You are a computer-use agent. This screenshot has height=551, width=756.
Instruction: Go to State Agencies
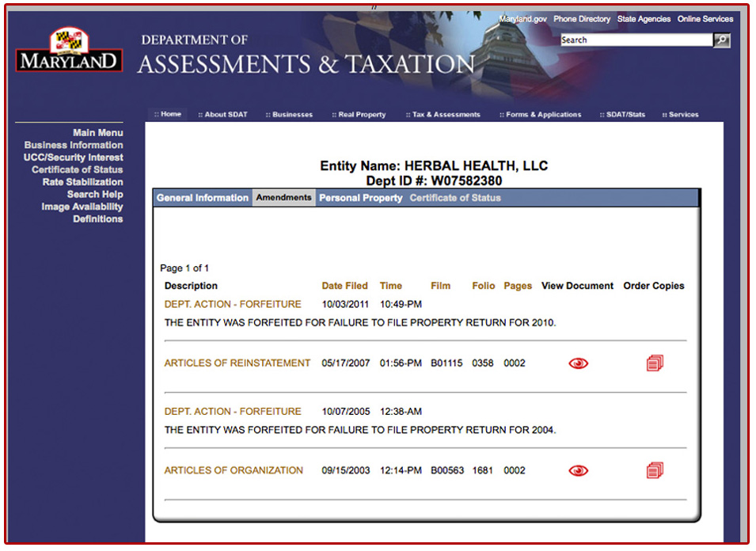point(644,19)
